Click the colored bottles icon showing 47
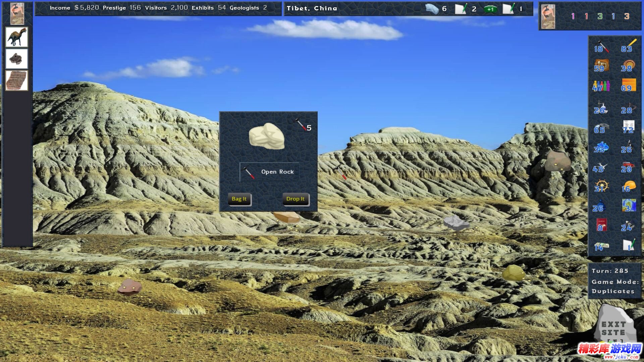This screenshot has width=644, height=362. [x=601, y=86]
